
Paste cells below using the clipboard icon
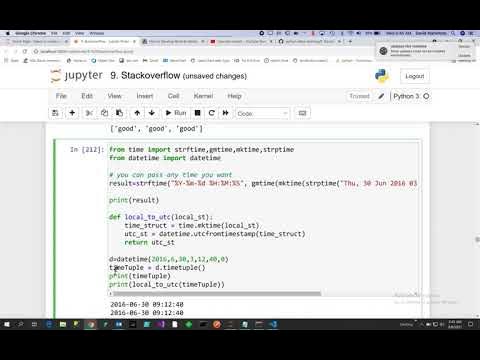coord(119,113)
